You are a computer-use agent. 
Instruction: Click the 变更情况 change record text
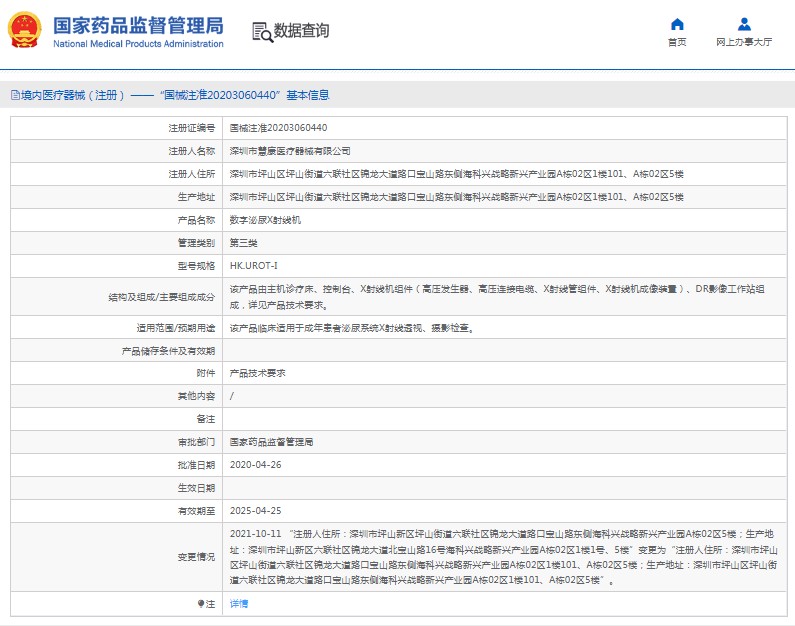[x=503, y=557]
